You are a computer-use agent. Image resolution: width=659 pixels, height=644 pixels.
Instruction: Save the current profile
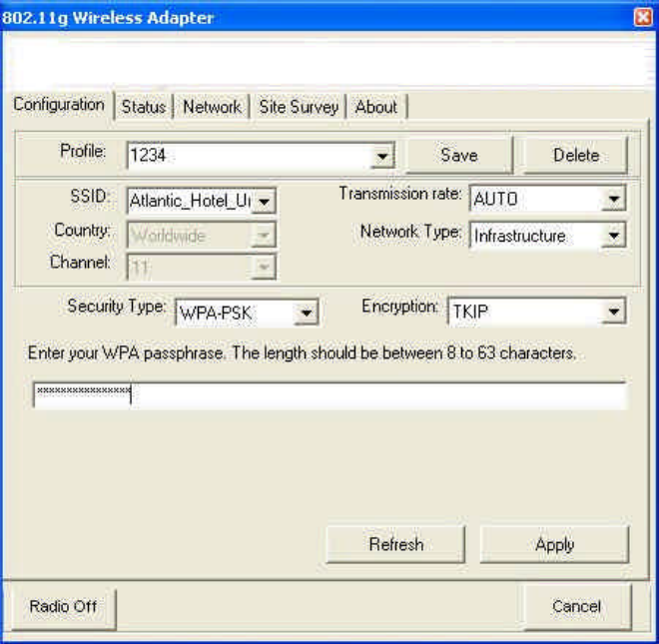pos(459,156)
